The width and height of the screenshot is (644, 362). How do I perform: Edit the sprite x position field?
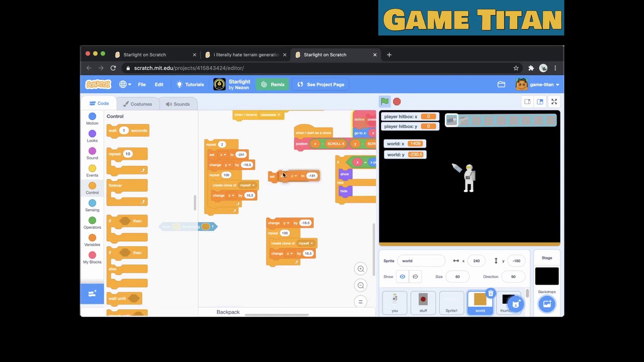click(476, 261)
